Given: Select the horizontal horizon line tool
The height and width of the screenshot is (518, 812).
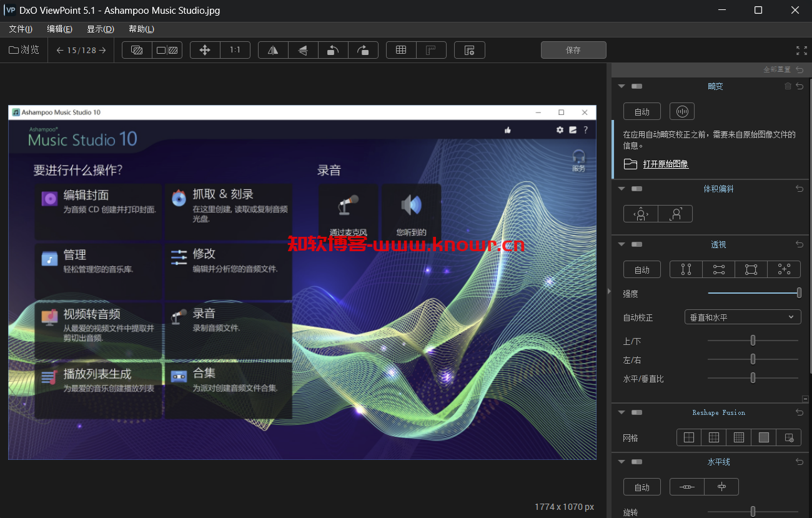Looking at the screenshot, I should coord(686,487).
